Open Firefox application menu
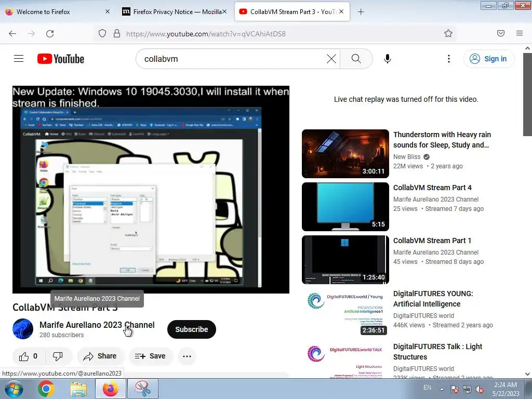The width and height of the screenshot is (532, 399). [520, 33]
